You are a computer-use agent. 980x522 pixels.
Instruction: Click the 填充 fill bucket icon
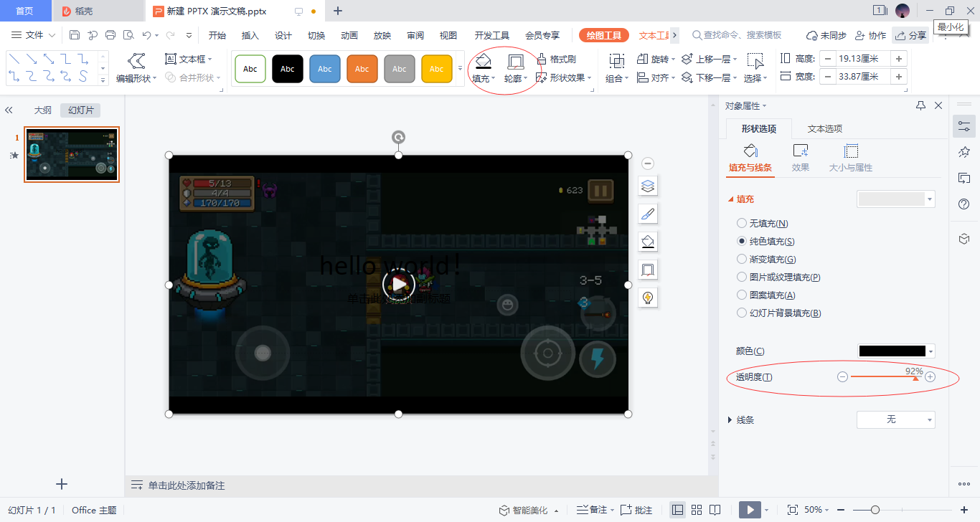tap(484, 61)
